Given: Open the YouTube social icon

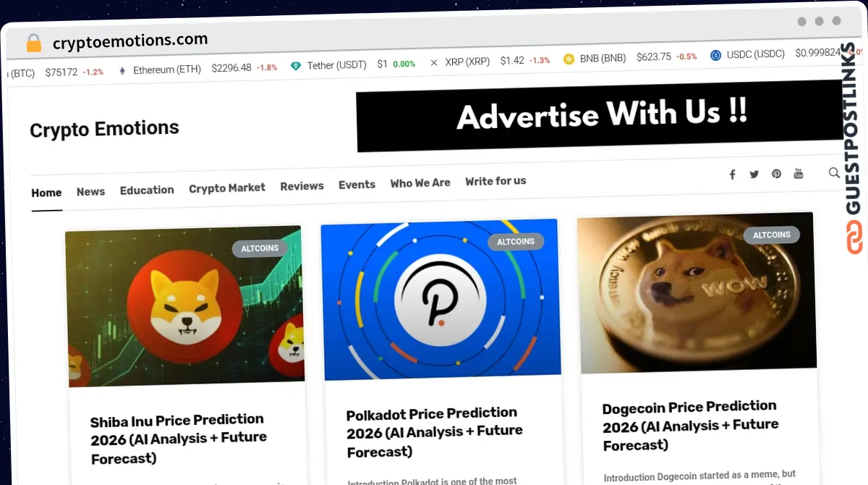Looking at the screenshot, I should 799,173.
